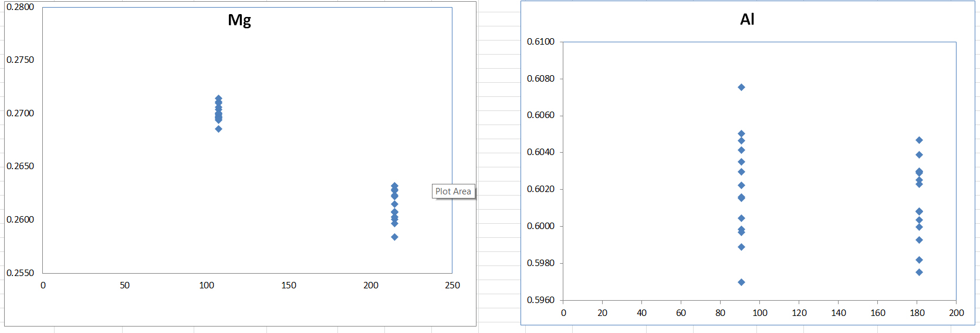Select the Al chart title
Image resolution: width=980 pixels, height=333 pixels.
tap(747, 19)
